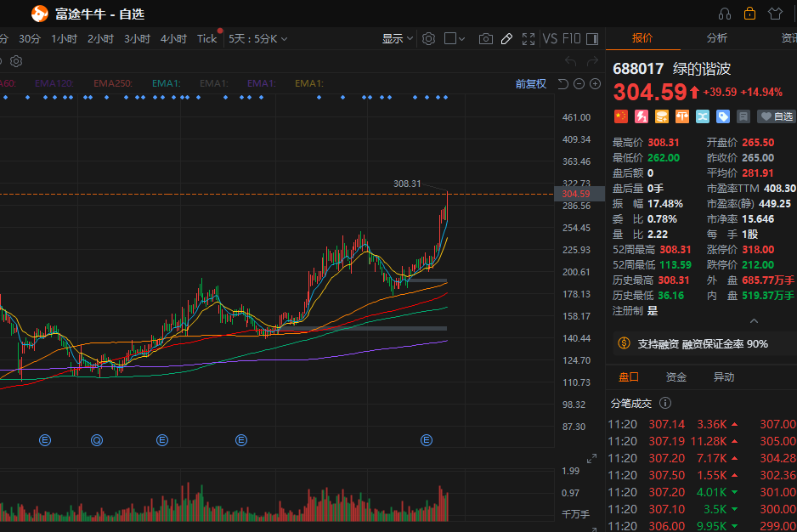Toggle the teal EMA1 indicator
Viewport: 797px width, 532px height.
click(166, 83)
